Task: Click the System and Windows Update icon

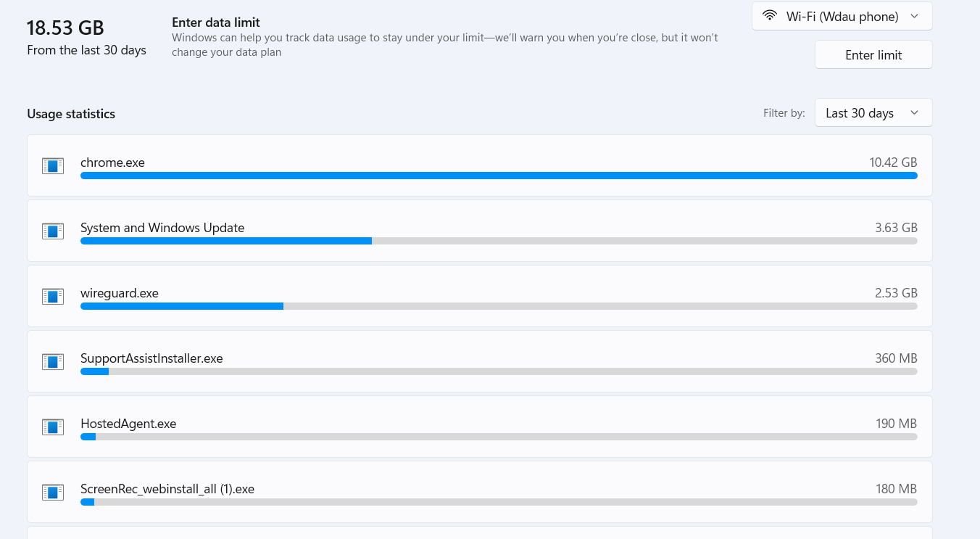Action: [53, 231]
